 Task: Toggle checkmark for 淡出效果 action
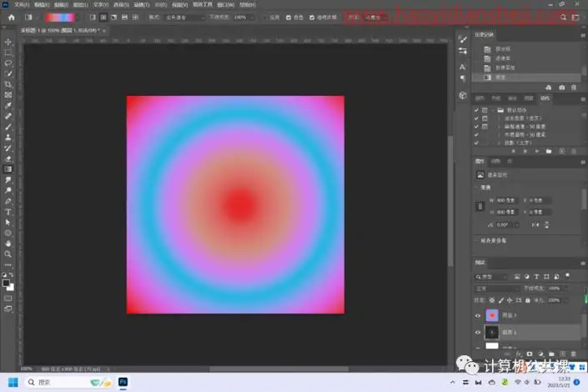pyautogui.click(x=476, y=118)
